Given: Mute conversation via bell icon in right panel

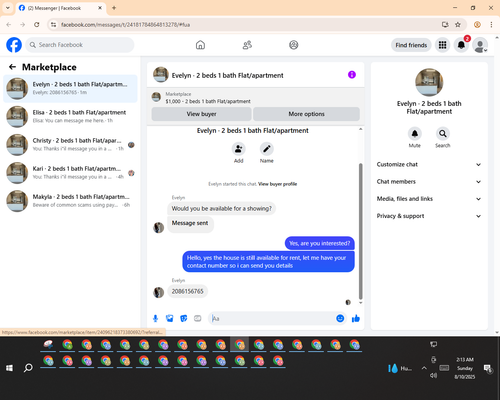Looking at the screenshot, I should 415,134.
